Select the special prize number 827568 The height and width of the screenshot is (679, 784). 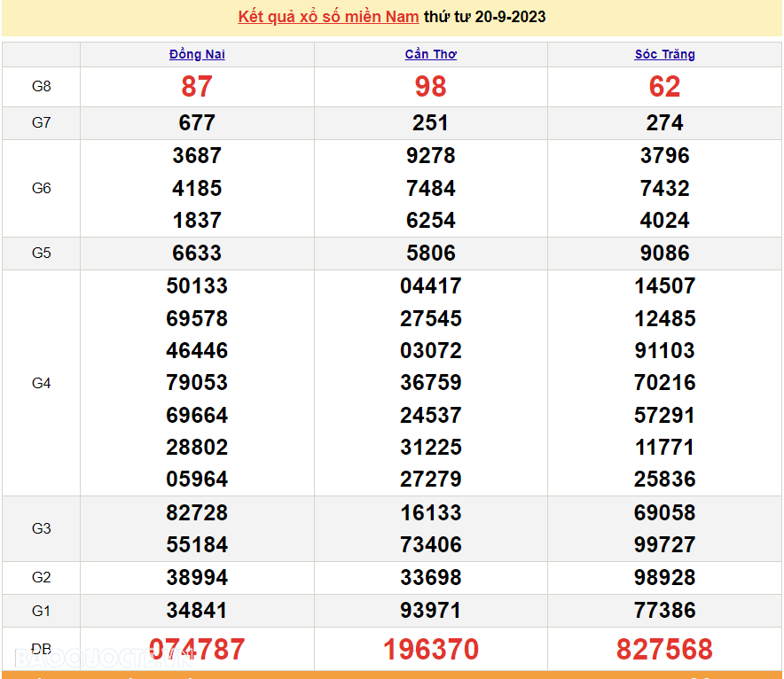pos(664,650)
